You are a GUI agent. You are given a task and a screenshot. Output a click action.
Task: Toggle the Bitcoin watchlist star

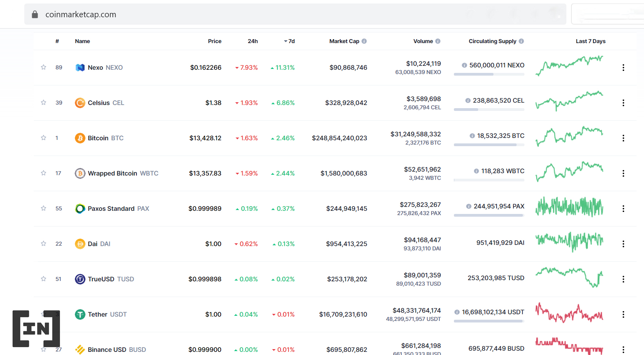point(44,138)
